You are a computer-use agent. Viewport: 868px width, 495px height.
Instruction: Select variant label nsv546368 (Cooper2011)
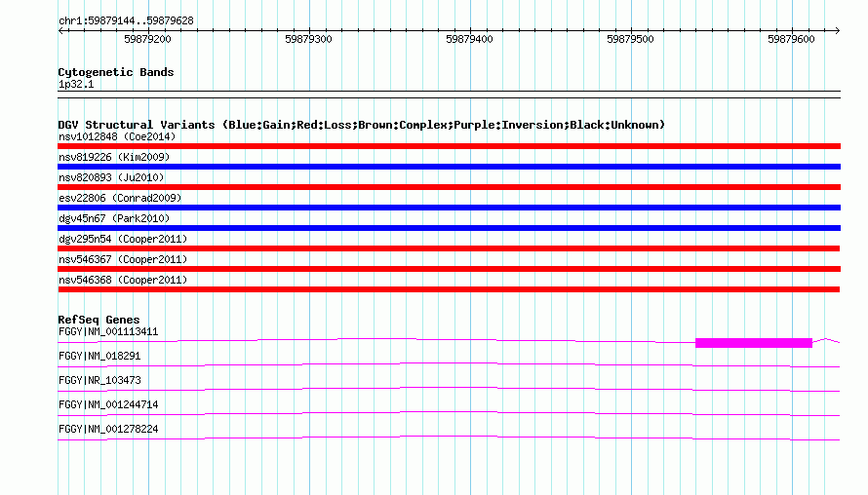click(123, 280)
